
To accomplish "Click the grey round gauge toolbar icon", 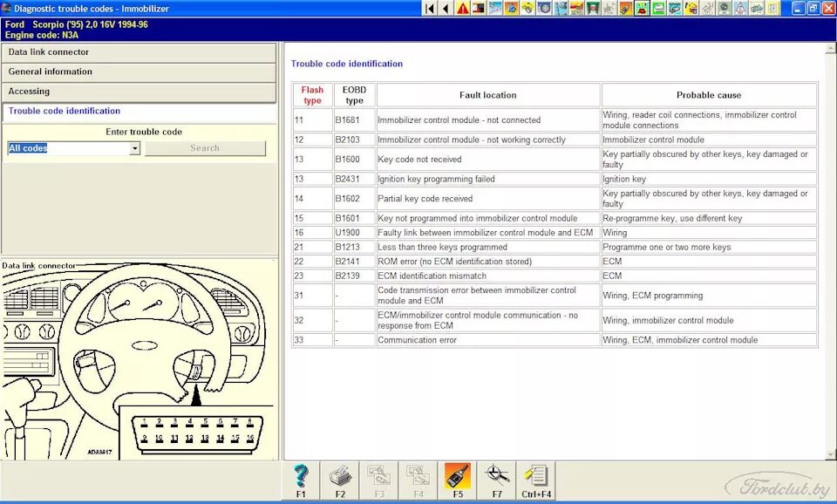I will (724, 9).
